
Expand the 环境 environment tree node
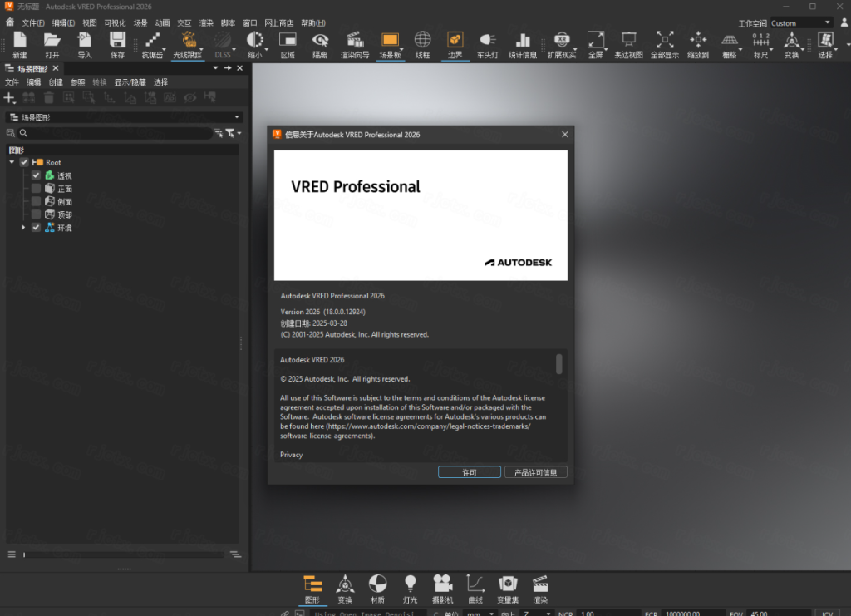[x=24, y=228]
